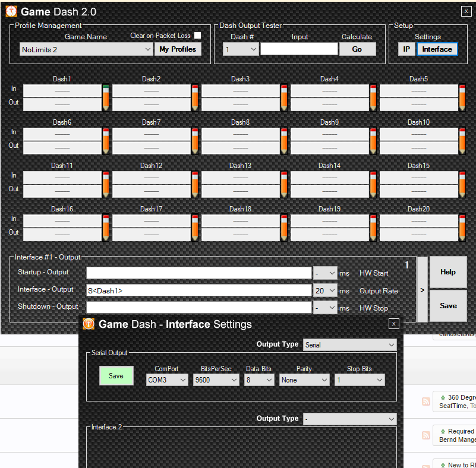Click the Dash20 Out value field
Screen dimensions: 476x468
coord(419,235)
